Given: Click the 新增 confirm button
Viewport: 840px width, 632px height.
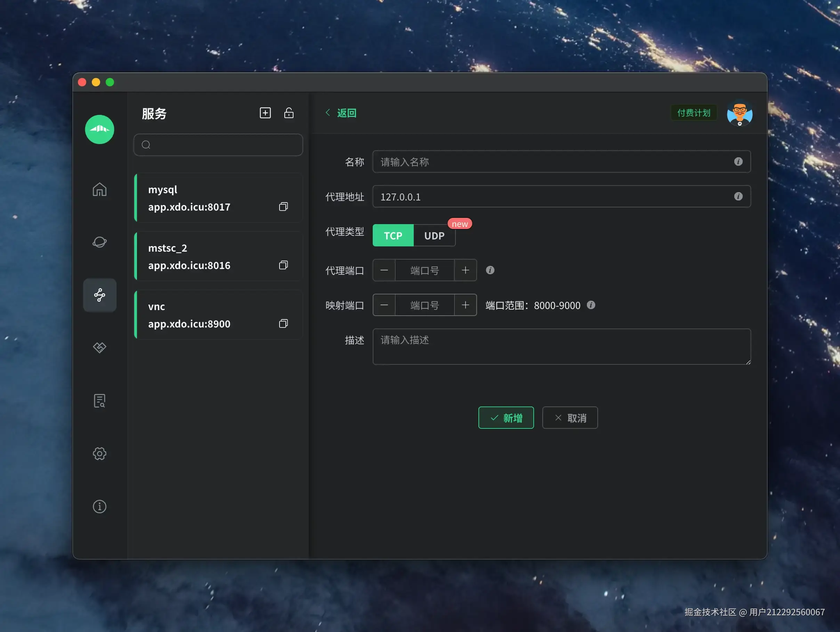Looking at the screenshot, I should [506, 418].
